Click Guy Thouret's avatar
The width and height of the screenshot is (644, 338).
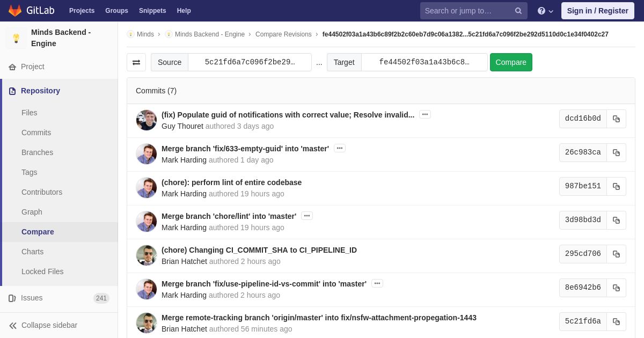[147, 120]
